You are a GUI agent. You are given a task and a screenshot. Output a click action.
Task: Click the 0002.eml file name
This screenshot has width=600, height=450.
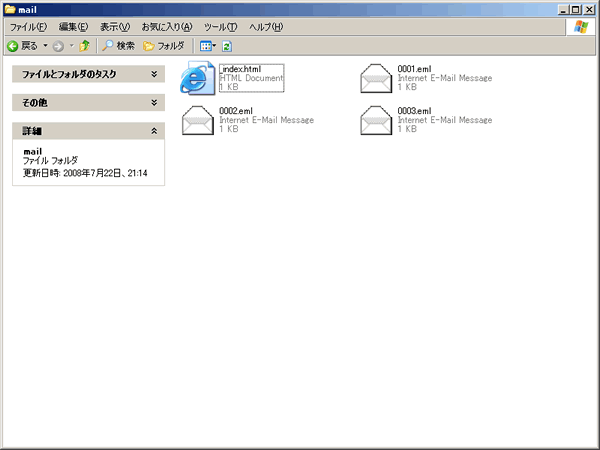[236, 111]
